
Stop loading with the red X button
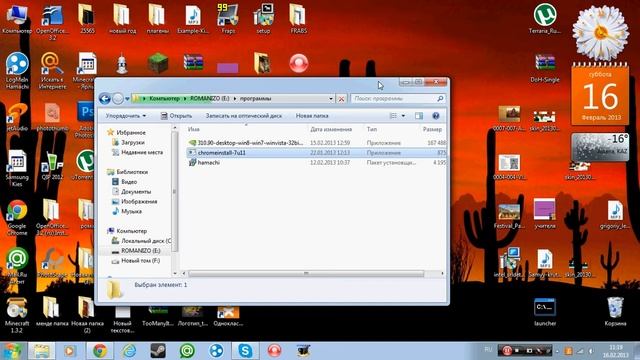342,99
